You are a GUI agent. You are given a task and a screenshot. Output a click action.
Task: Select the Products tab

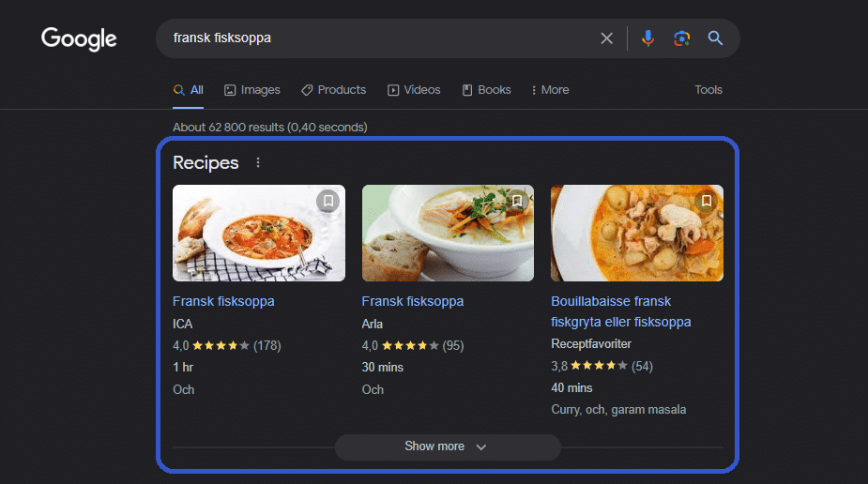[x=333, y=90]
